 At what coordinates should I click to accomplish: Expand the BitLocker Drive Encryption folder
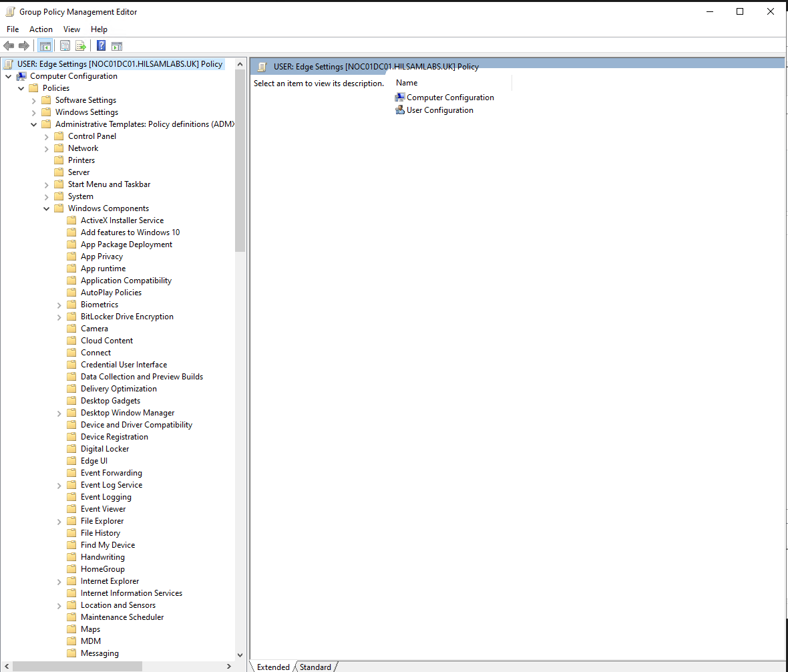pos(59,316)
